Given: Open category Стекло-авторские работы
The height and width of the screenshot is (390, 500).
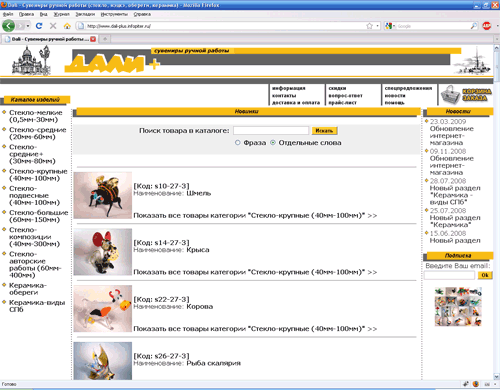Looking at the screenshot, I should coord(35,264).
